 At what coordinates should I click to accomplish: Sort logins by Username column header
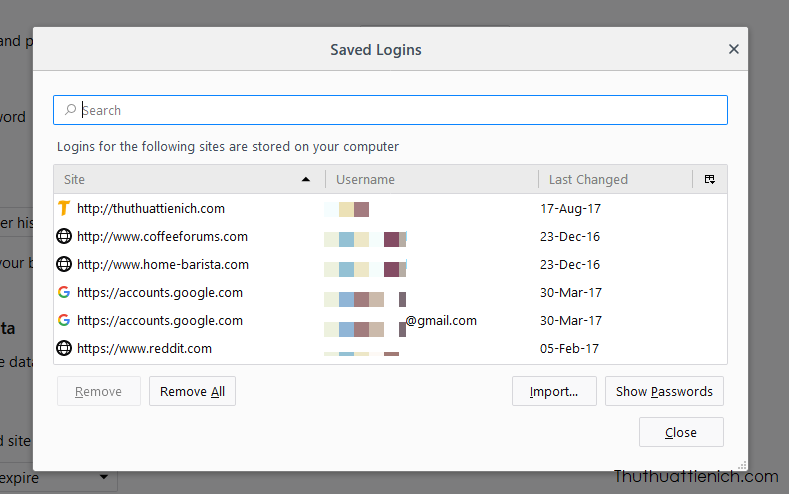(x=430, y=180)
